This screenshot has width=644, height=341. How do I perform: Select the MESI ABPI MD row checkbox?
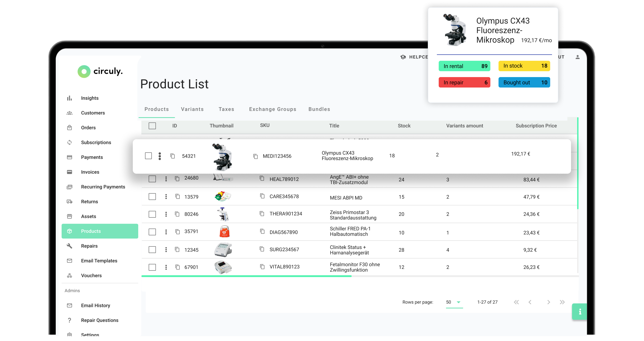coord(152,196)
